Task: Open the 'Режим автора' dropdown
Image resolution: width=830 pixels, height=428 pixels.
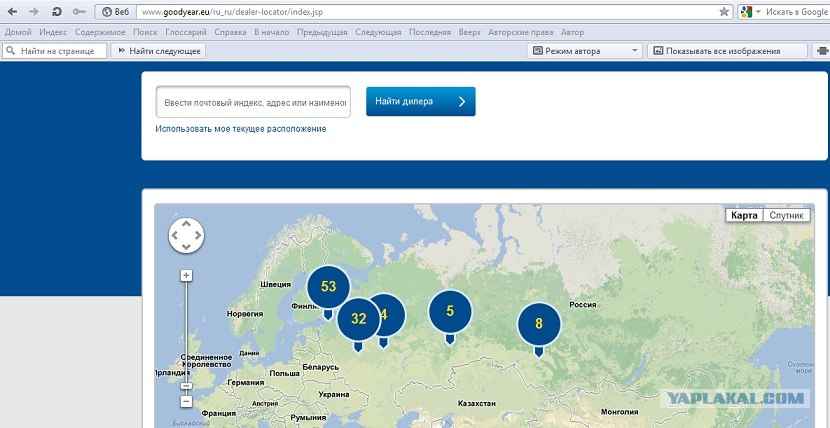Action: 584,51
